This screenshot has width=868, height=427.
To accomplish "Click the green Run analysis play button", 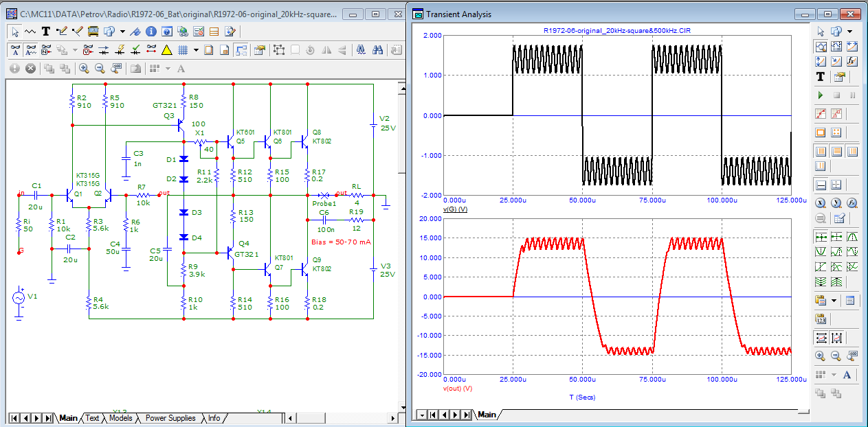I will [820, 94].
